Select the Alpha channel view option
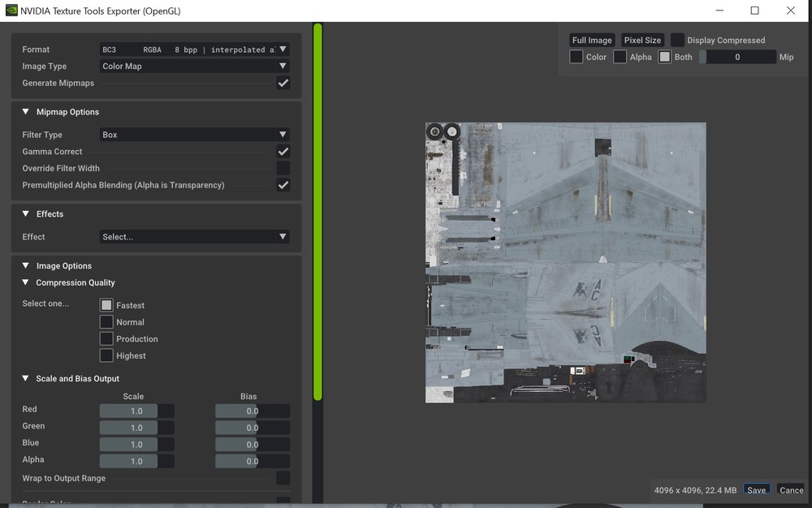This screenshot has height=508, width=812. [x=620, y=57]
